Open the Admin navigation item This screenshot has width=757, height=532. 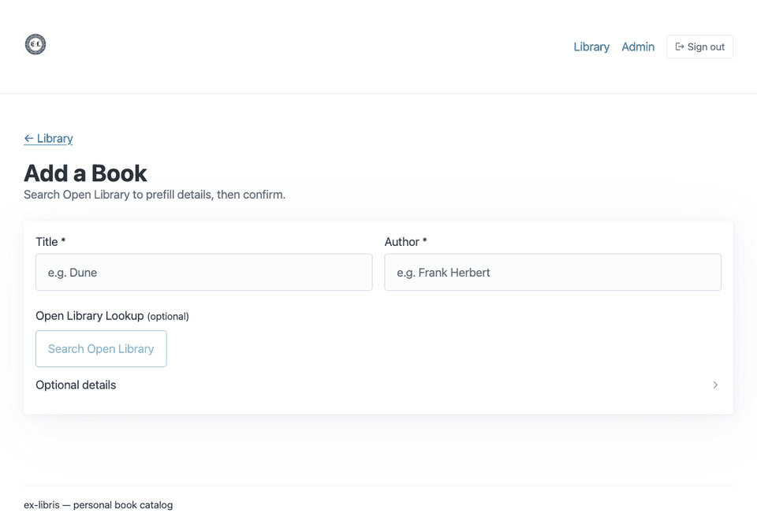[638, 47]
